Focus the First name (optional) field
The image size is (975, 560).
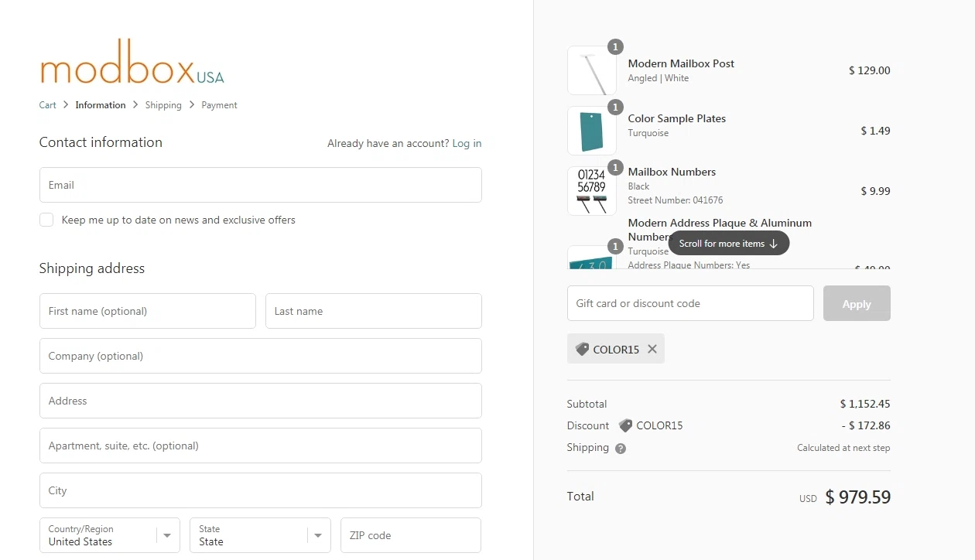coord(148,311)
